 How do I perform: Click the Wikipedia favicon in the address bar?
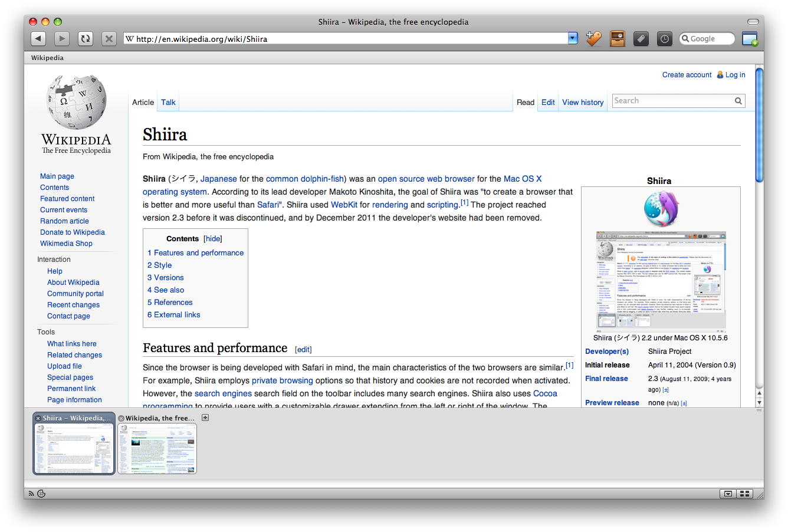130,39
